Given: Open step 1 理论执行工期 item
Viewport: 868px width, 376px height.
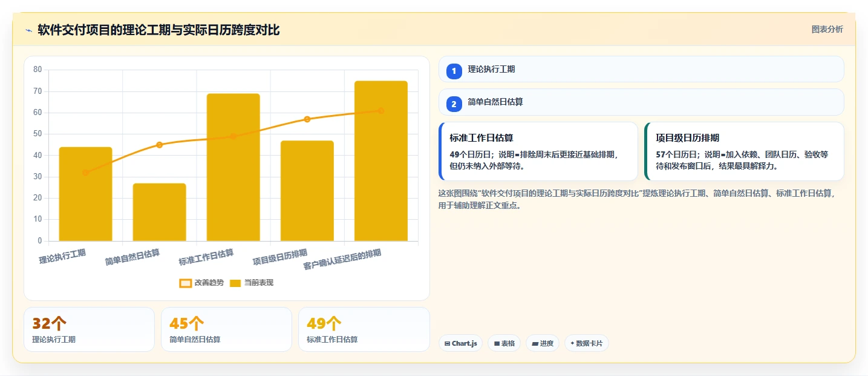Looking at the screenshot, I should tap(641, 69).
